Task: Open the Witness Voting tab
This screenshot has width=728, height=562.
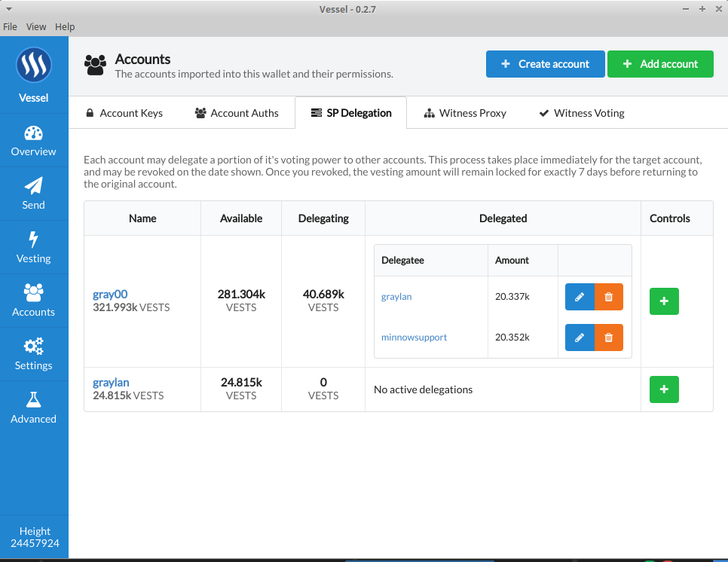Action: point(582,113)
